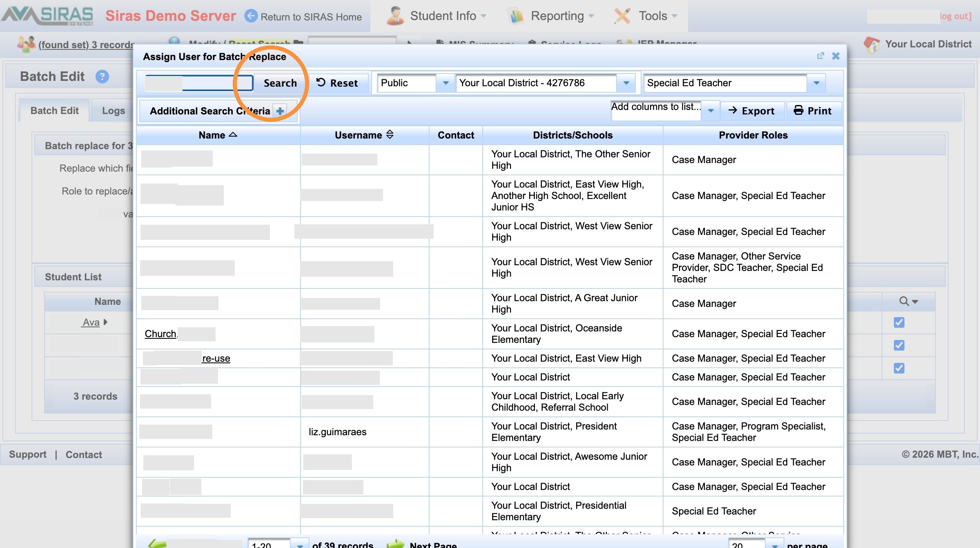Click the Oceanside Elementary district cell

572,334
